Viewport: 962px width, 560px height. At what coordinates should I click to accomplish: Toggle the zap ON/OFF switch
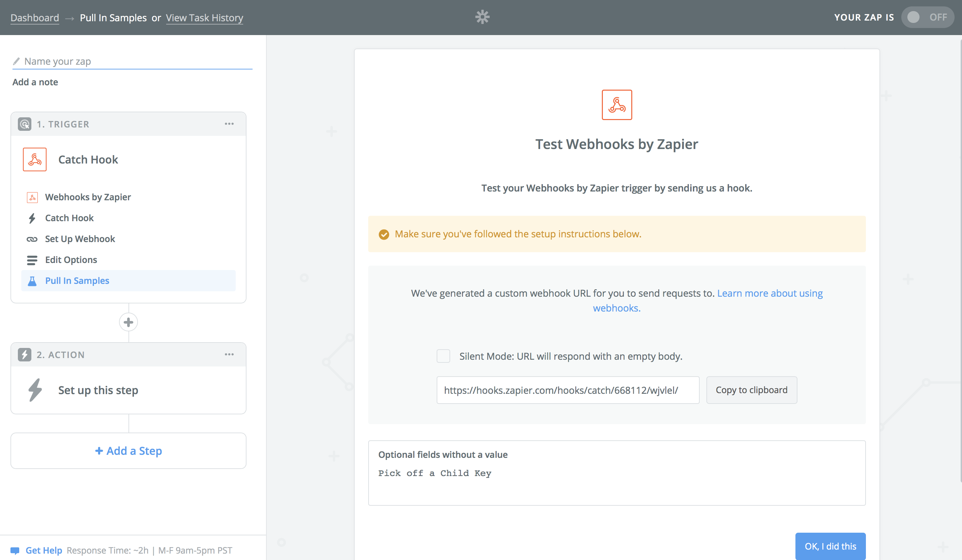[x=927, y=17]
